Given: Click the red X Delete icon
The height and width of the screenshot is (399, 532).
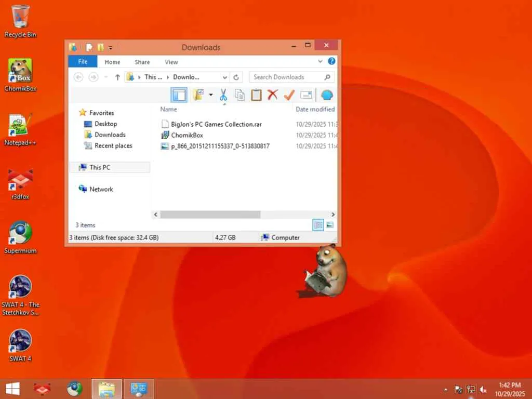Looking at the screenshot, I should pyautogui.click(x=272, y=95).
